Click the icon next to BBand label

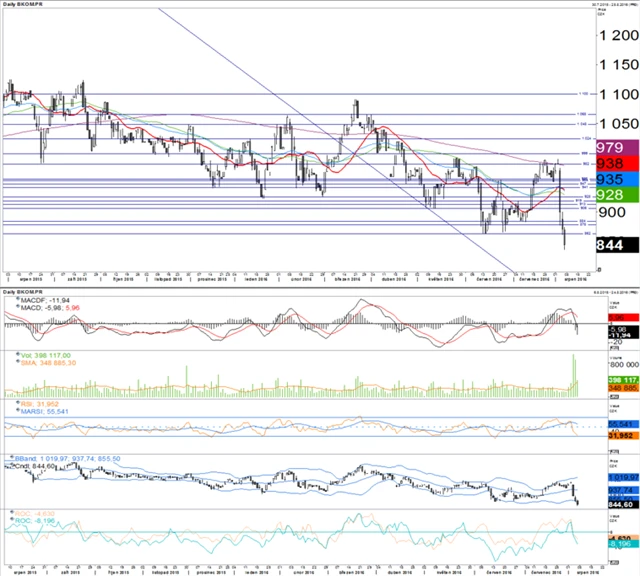15,458
